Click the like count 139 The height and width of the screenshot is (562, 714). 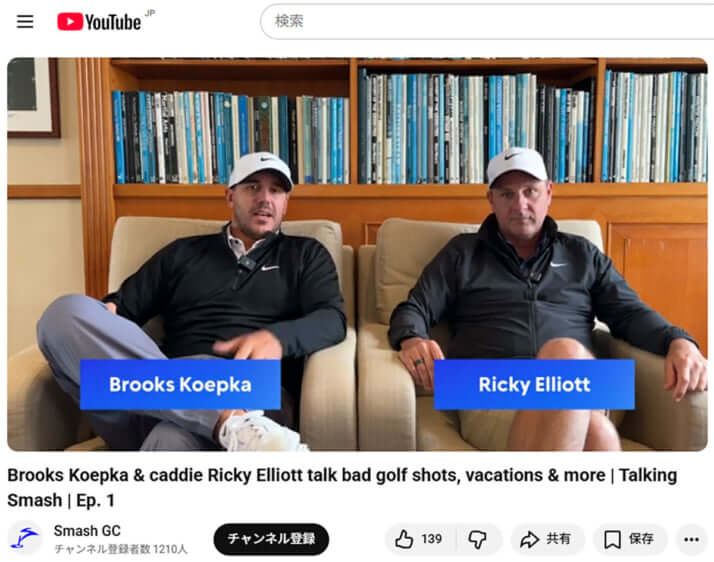pos(431,539)
